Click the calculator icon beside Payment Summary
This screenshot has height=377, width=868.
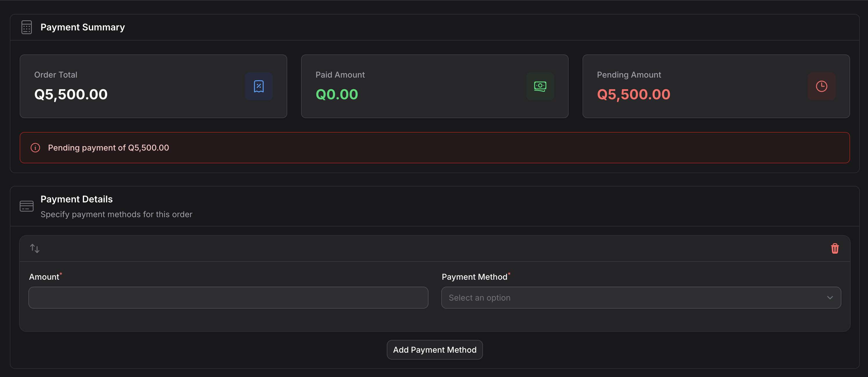tap(27, 27)
